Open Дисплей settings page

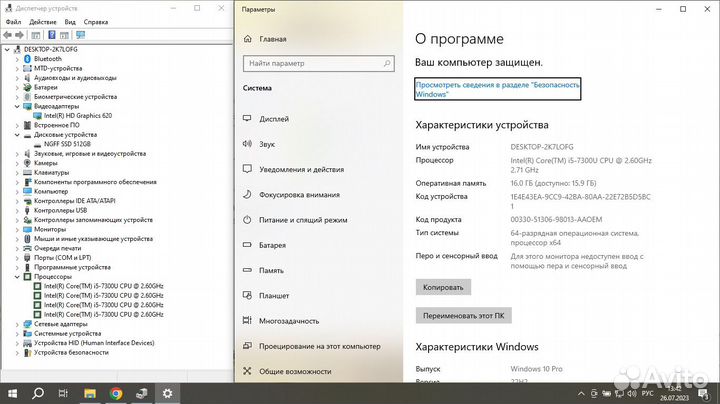tap(274, 119)
